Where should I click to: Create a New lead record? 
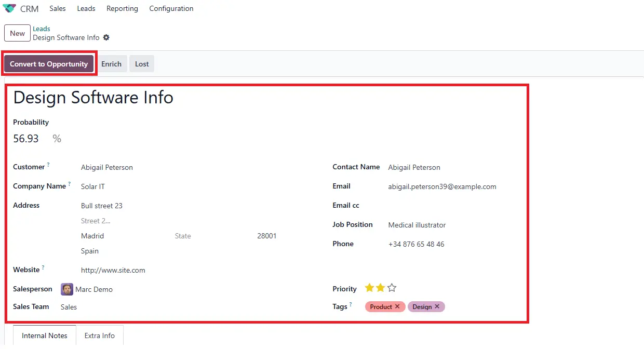click(x=17, y=33)
